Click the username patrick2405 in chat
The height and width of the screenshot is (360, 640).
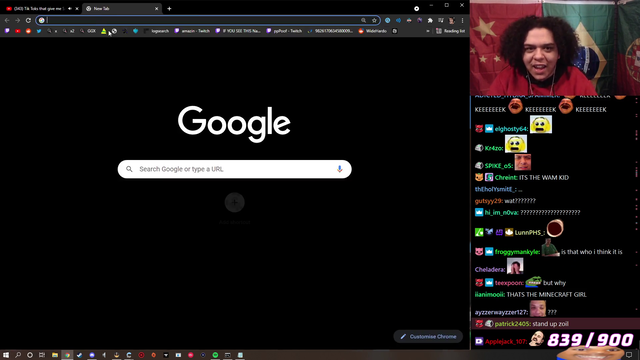(512, 324)
